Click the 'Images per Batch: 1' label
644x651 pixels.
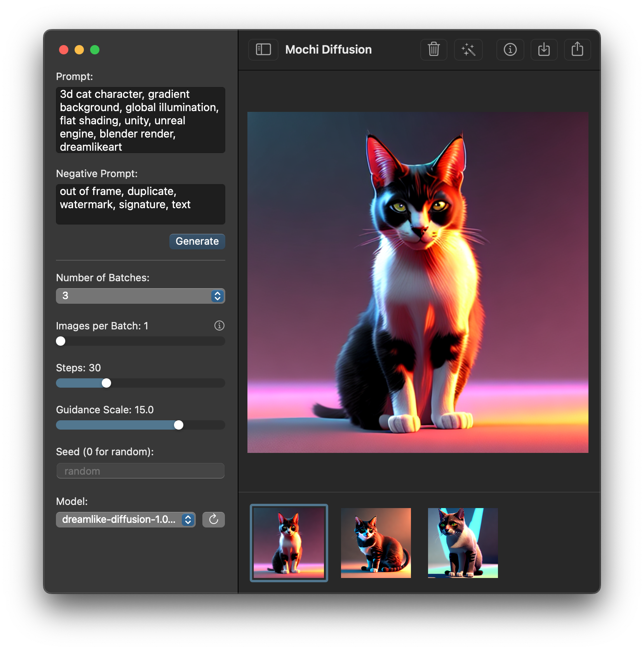pos(102,326)
